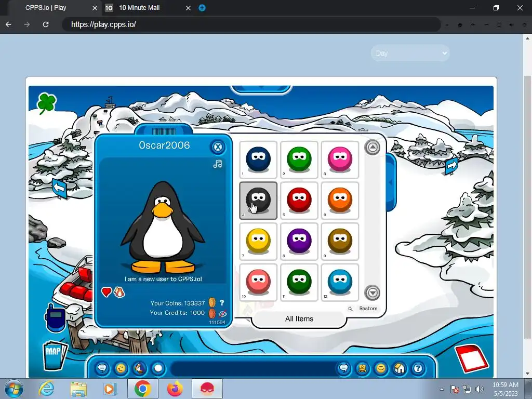Viewport: 532px width, 399px height.
Task: Click the music note icon on player card
Action: pos(218,164)
